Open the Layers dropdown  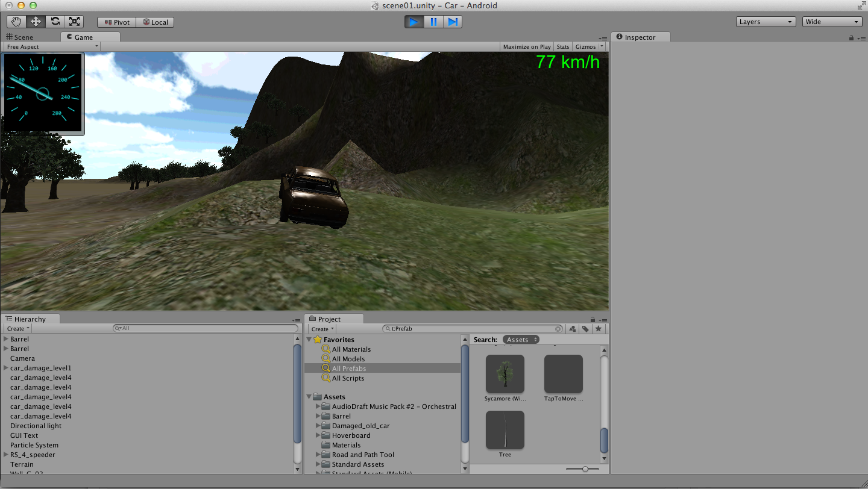pos(766,22)
